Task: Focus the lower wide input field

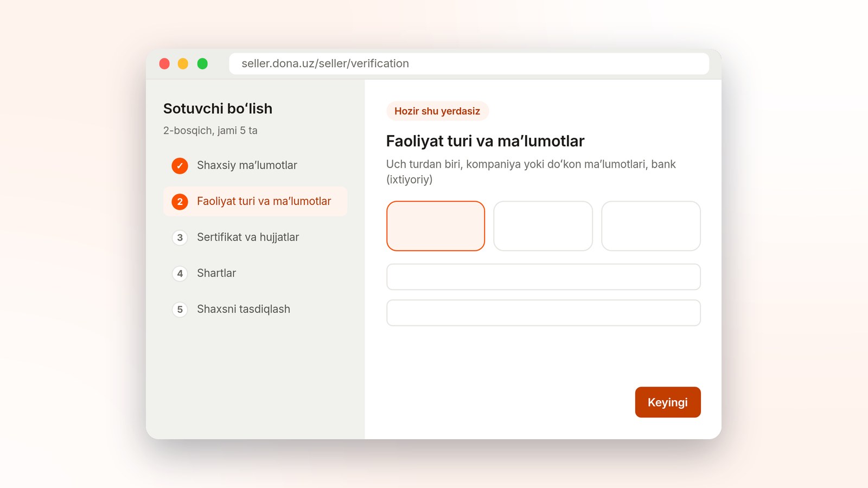Action: pos(544,313)
